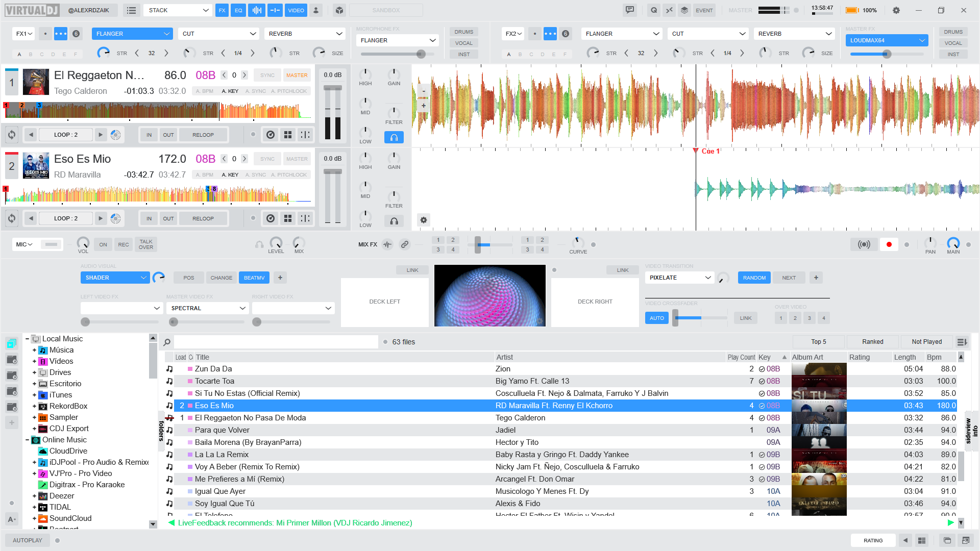This screenshot has width=980, height=551.
Task: Select the Ranked filter tab
Action: [873, 342]
